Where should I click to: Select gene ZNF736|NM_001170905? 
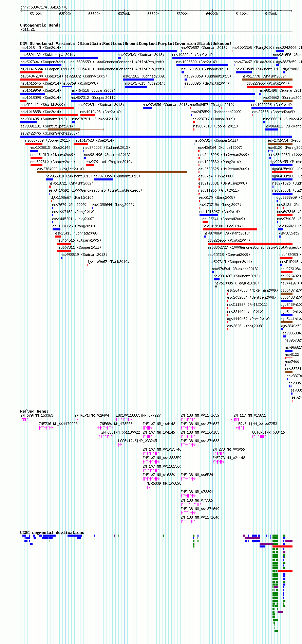[58, 424]
